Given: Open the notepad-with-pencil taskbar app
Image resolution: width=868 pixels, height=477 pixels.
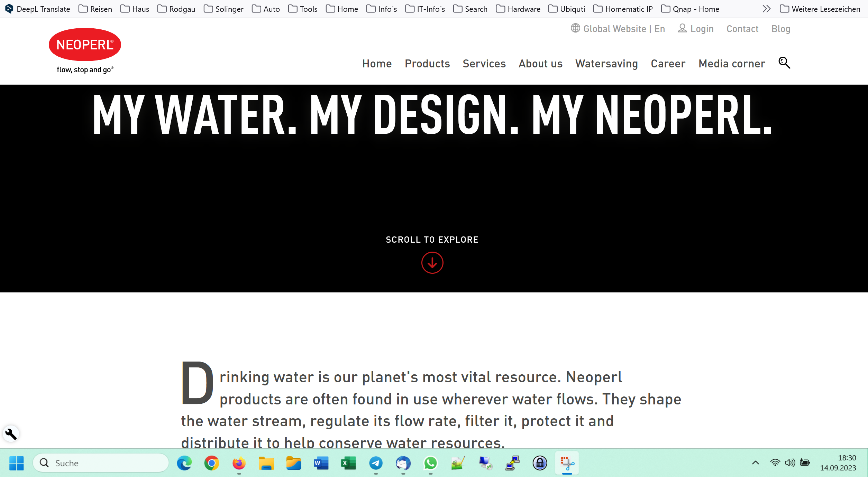Looking at the screenshot, I should (x=458, y=463).
